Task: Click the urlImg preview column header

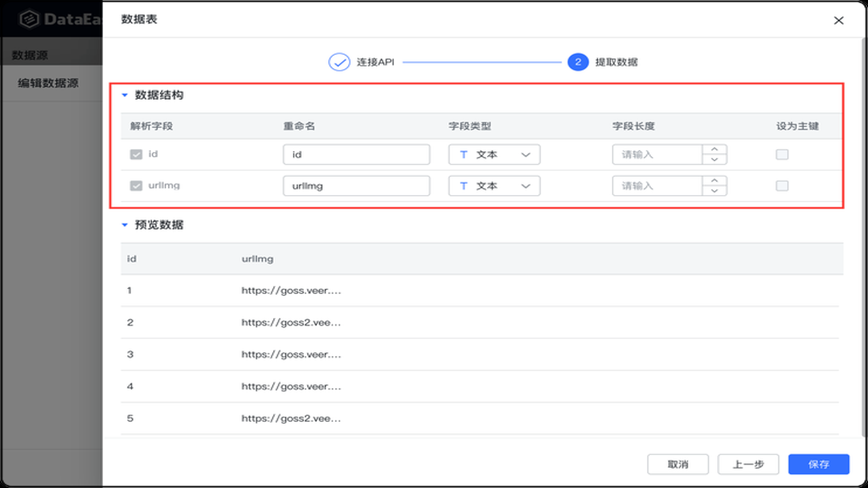Action: click(258, 259)
